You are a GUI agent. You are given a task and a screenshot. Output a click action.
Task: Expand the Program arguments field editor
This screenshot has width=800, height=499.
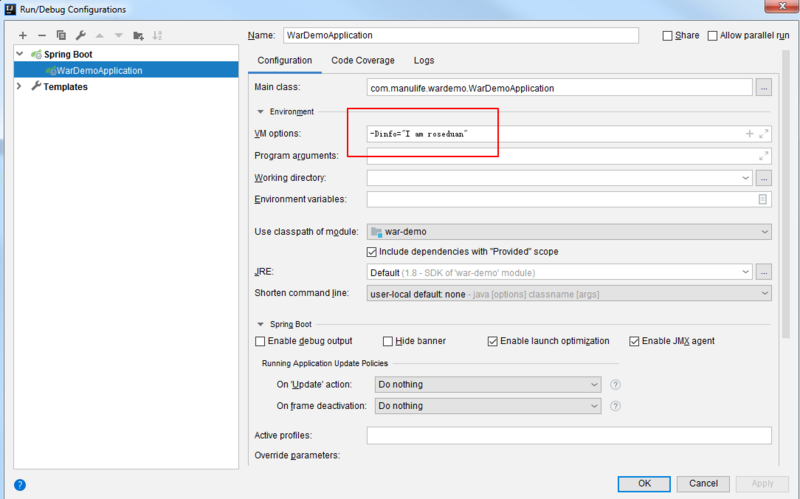pos(763,156)
